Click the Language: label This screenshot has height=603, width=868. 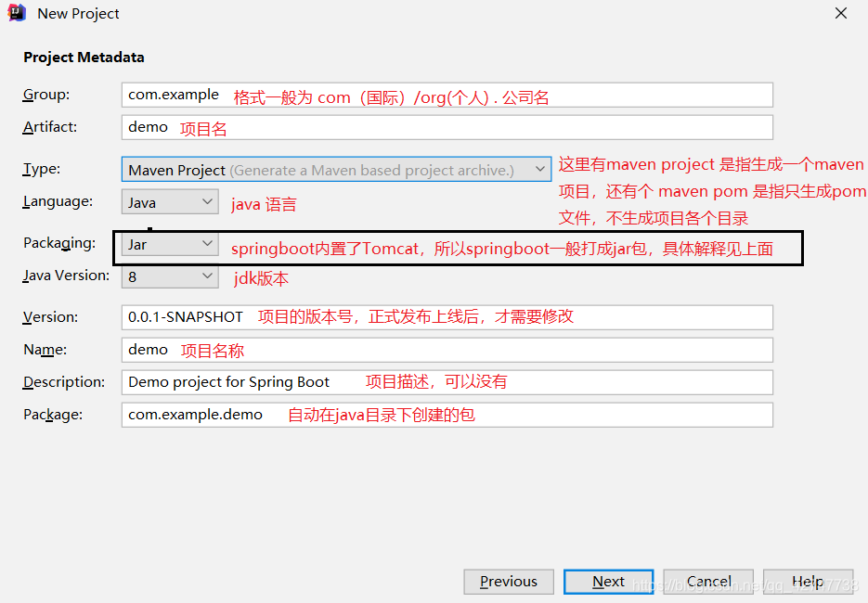coord(58,201)
